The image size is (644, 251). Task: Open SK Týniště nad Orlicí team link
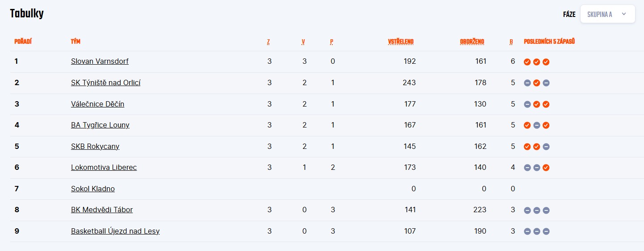(106, 82)
